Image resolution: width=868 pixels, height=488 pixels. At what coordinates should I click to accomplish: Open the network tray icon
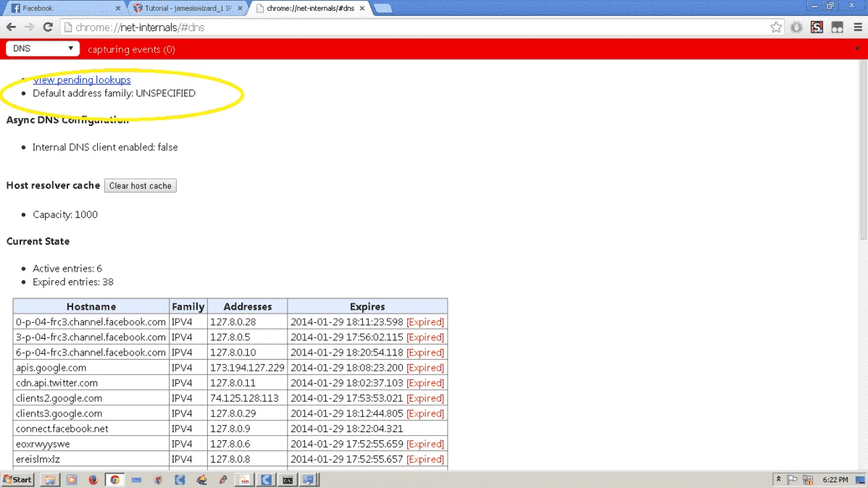pyautogui.click(x=808, y=480)
